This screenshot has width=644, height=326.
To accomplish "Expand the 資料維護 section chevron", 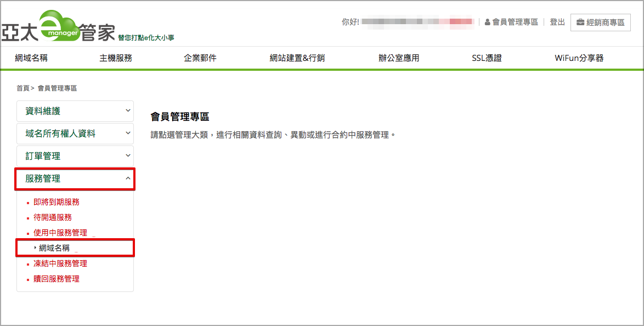I will 128,110.
